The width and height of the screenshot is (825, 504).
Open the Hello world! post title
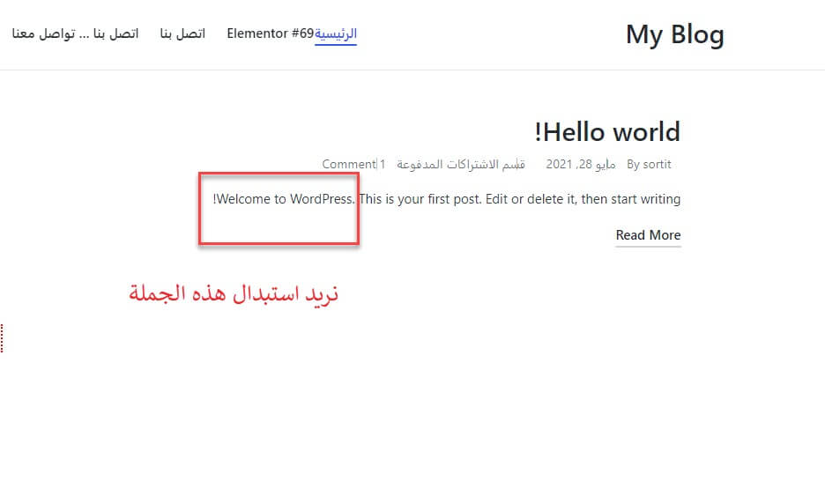pos(607,132)
